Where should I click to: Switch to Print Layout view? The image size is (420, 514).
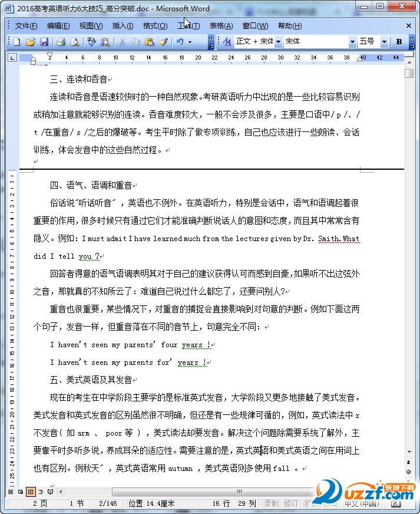click(x=31, y=492)
